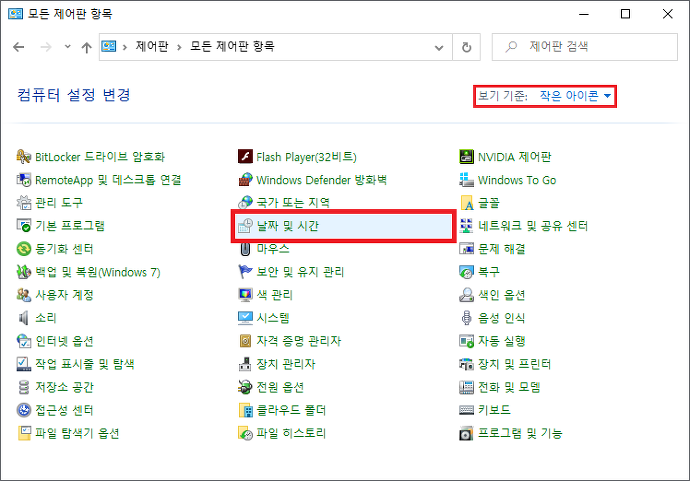Image resolution: width=690 pixels, height=481 pixels.
Task: Click the 음성 인식 microphone icon
Action: [x=466, y=318]
